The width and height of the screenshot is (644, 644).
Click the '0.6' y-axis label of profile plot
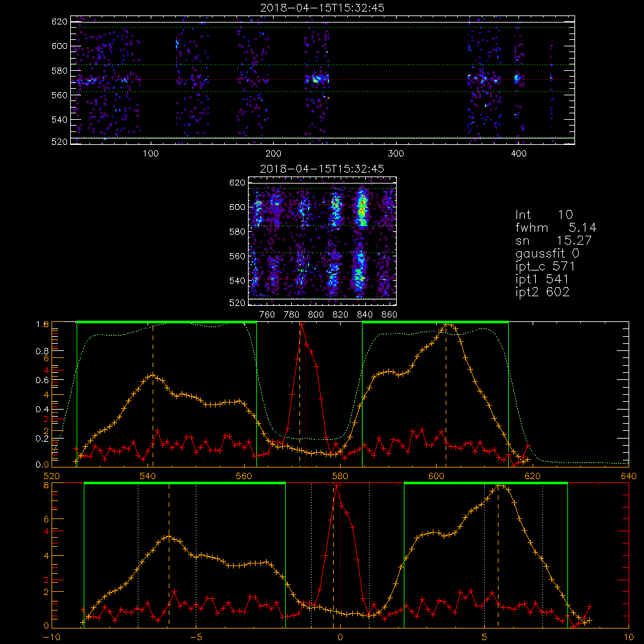coord(42,381)
